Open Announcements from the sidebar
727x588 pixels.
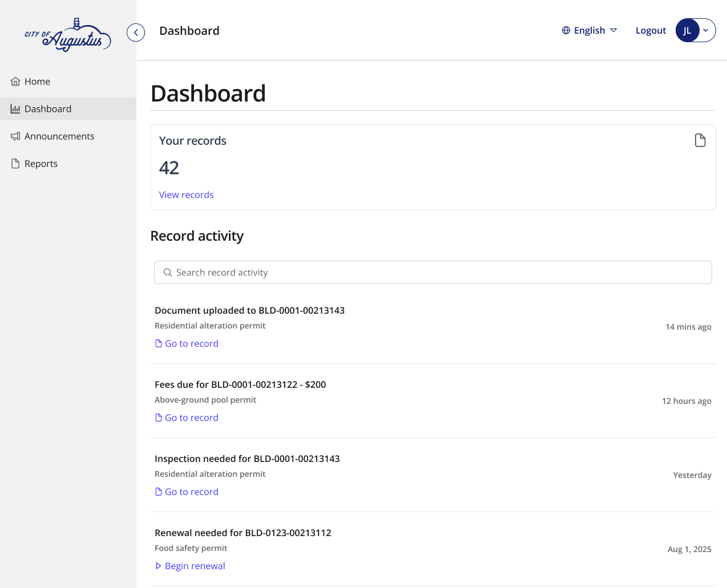point(59,136)
